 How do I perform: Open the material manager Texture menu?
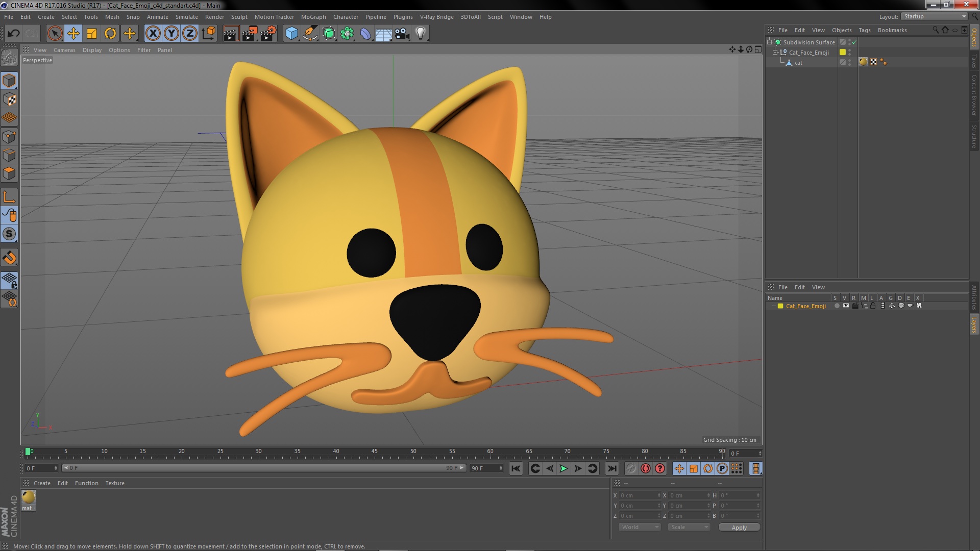click(115, 483)
